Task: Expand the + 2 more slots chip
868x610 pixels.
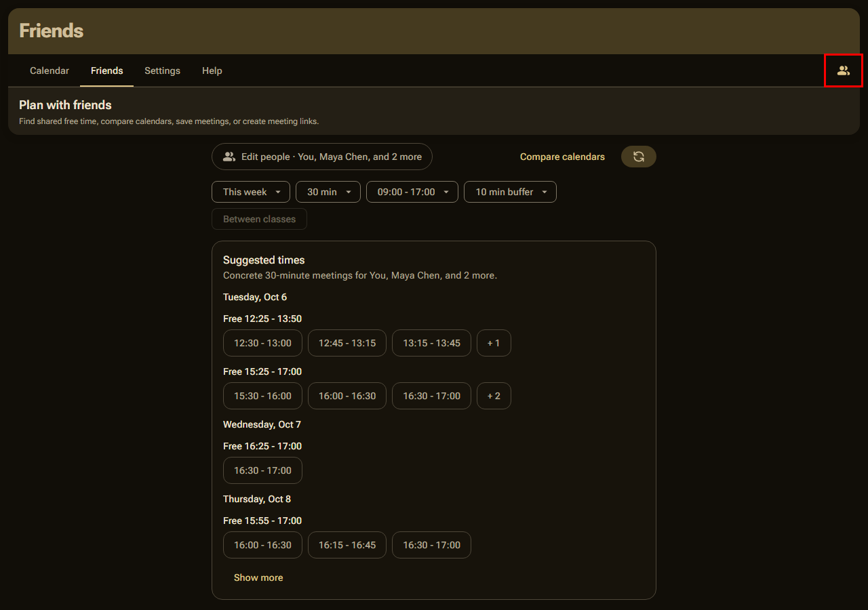Action: click(x=494, y=396)
